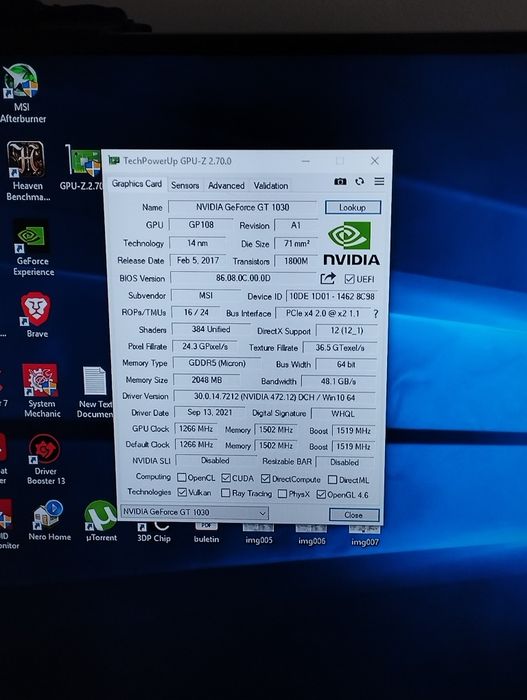Click the Bus Interface question mark
The width and height of the screenshot is (527, 700).
click(x=376, y=314)
